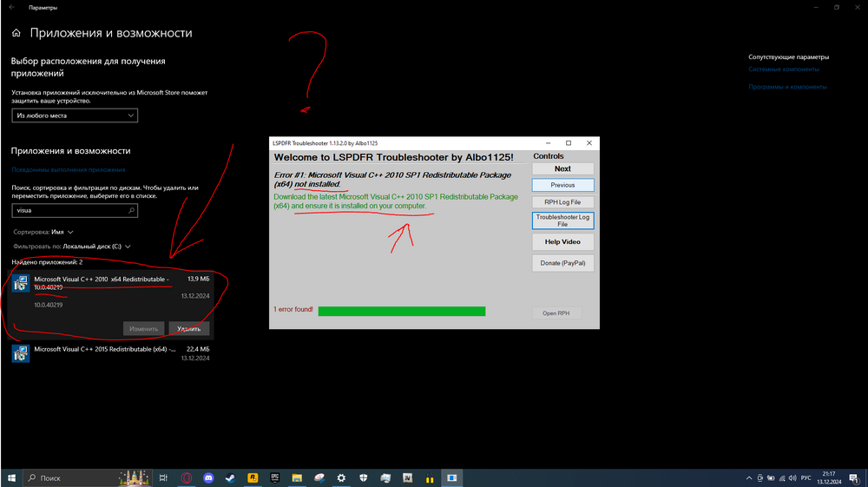This screenshot has height=487, width=868.
Task: Open the RPH Log File button
Action: pyautogui.click(x=562, y=202)
